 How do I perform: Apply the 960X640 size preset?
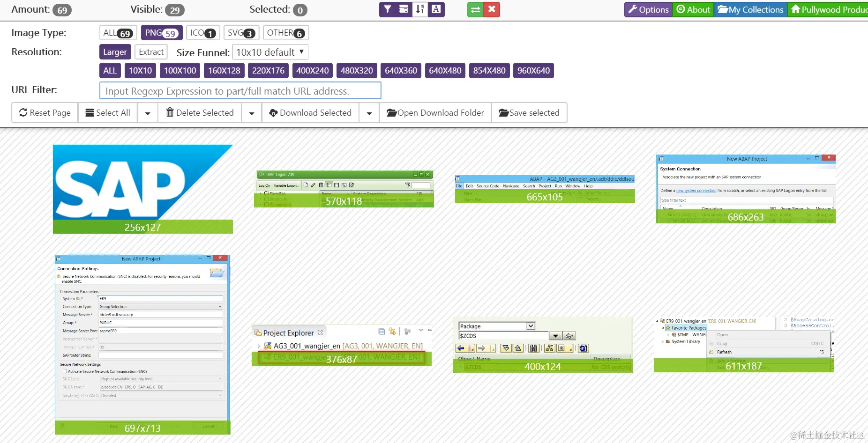pos(533,71)
